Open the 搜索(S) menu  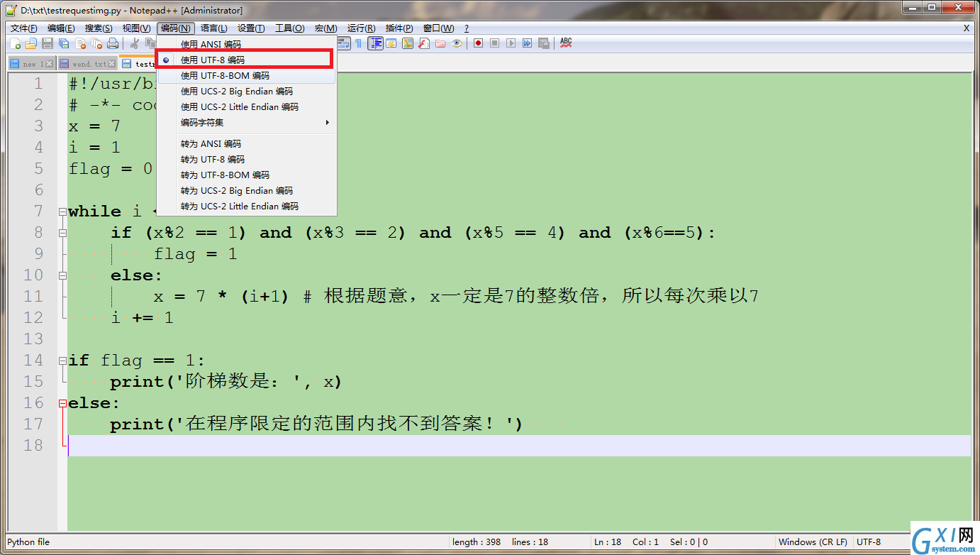pos(99,28)
